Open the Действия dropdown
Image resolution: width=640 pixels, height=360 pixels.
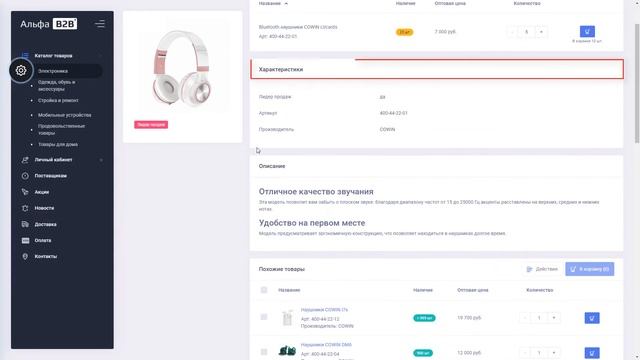[x=542, y=269]
